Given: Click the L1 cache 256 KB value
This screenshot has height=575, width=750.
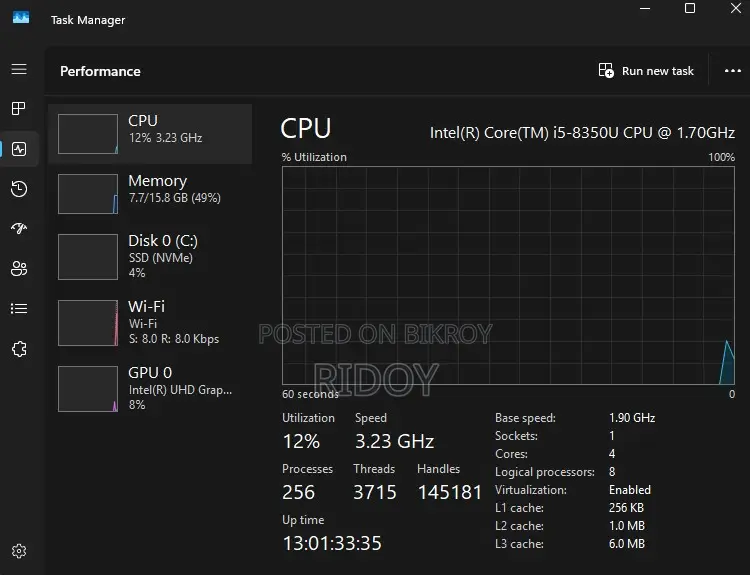Looking at the screenshot, I should click(x=626, y=508).
